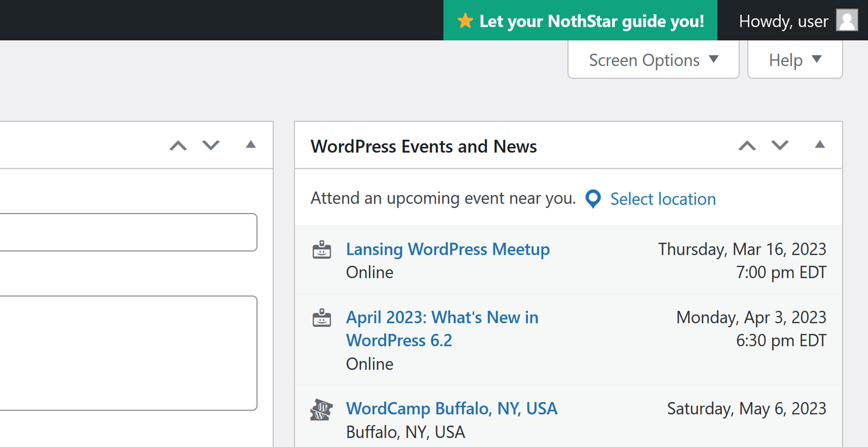The image size is (868, 447).
Task: Click the location pin icon
Action: pos(593,199)
